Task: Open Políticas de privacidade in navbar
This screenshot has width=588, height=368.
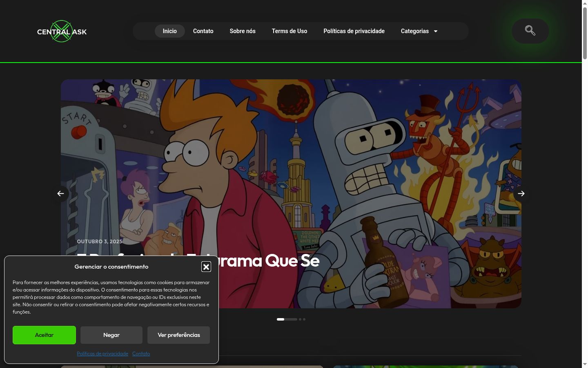Action: coord(354,31)
